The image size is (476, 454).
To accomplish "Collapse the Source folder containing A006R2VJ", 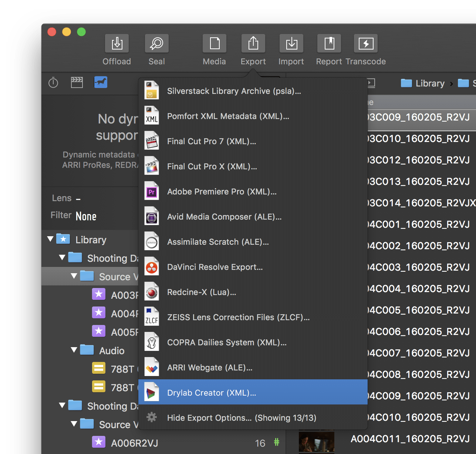I will [x=74, y=424].
